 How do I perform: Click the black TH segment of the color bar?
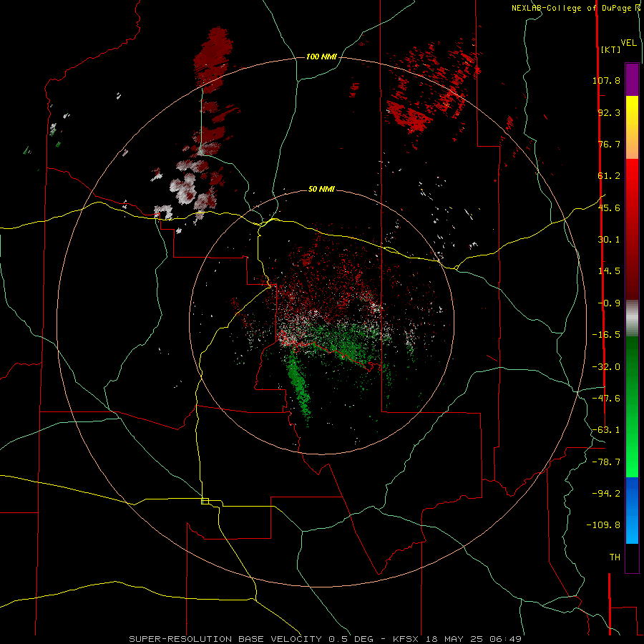pyautogui.click(x=632, y=558)
